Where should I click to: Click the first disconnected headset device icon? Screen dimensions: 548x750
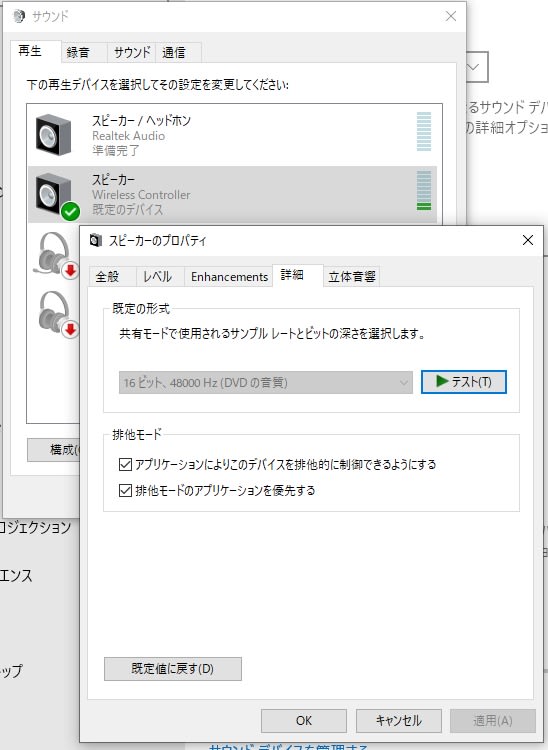click(55, 255)
